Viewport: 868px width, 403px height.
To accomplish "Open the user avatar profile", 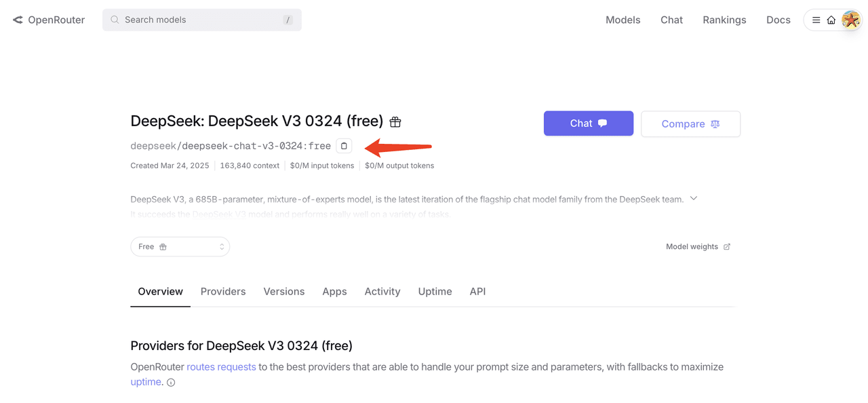I will [851, 20].
